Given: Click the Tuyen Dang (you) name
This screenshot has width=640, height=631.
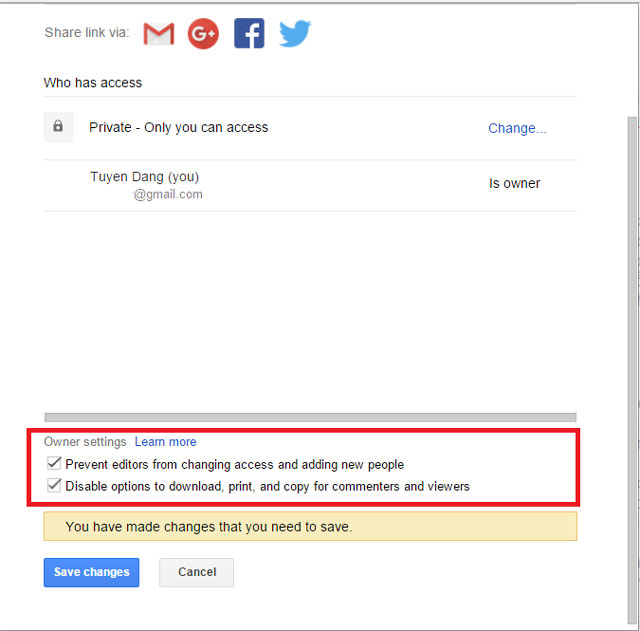Looking at the screenshot, I should pyautogui.click(x=144, y=177).
